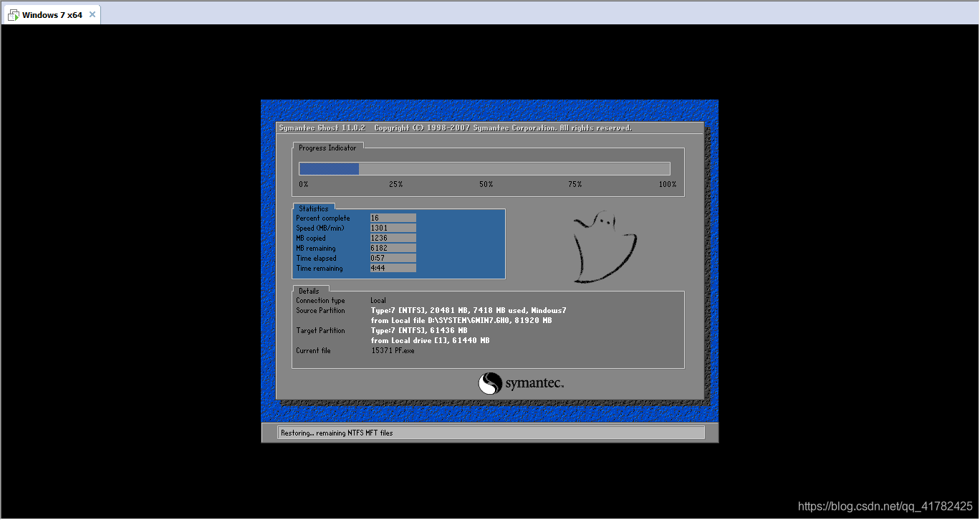
Task: Click the source line mentioning Windows7
Action: (469, 310)
